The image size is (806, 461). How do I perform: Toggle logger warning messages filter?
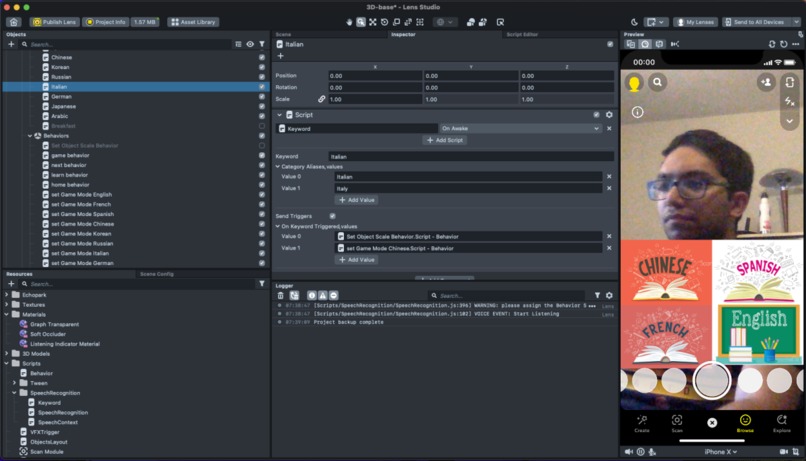click(322, 296)
